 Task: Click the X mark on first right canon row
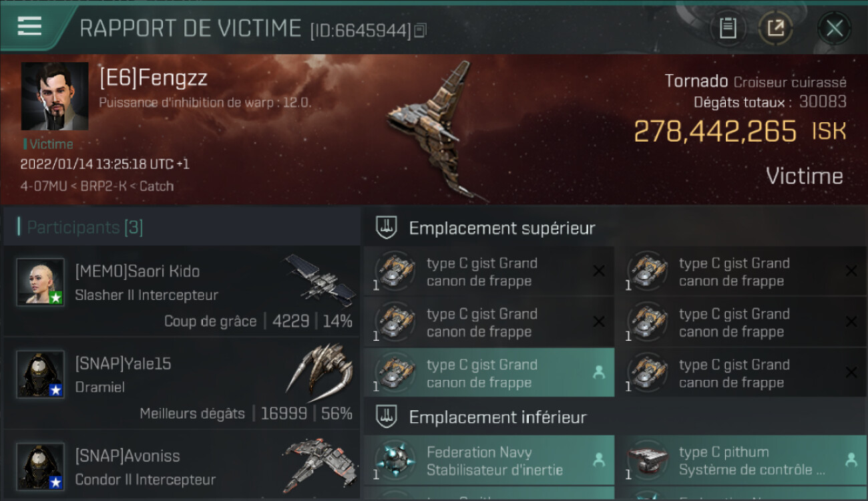[x=851, y=271]
